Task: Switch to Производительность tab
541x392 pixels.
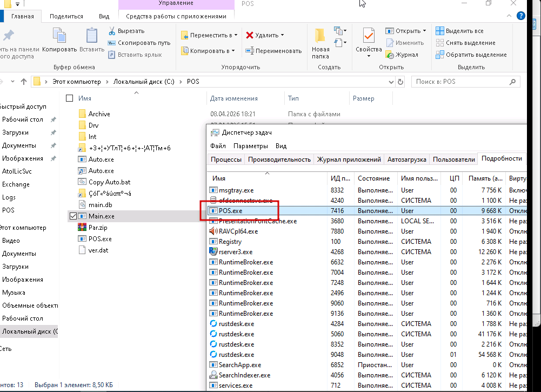Action: [279, 160]
